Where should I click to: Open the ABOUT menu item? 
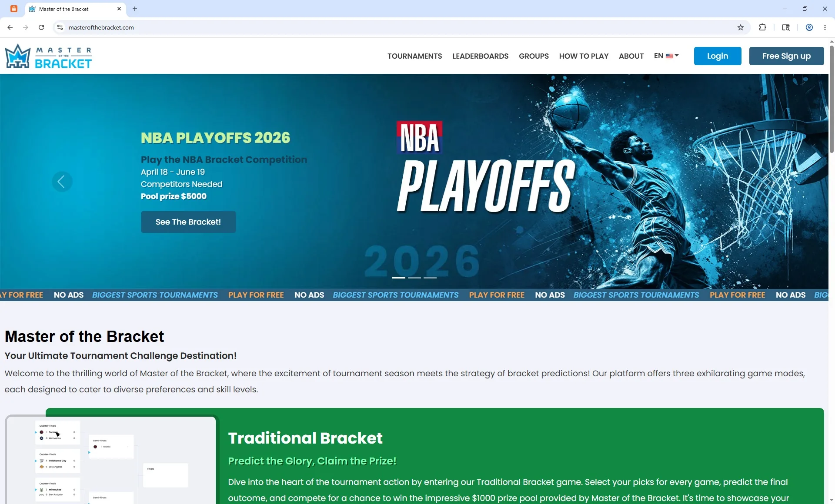point(631,56)
